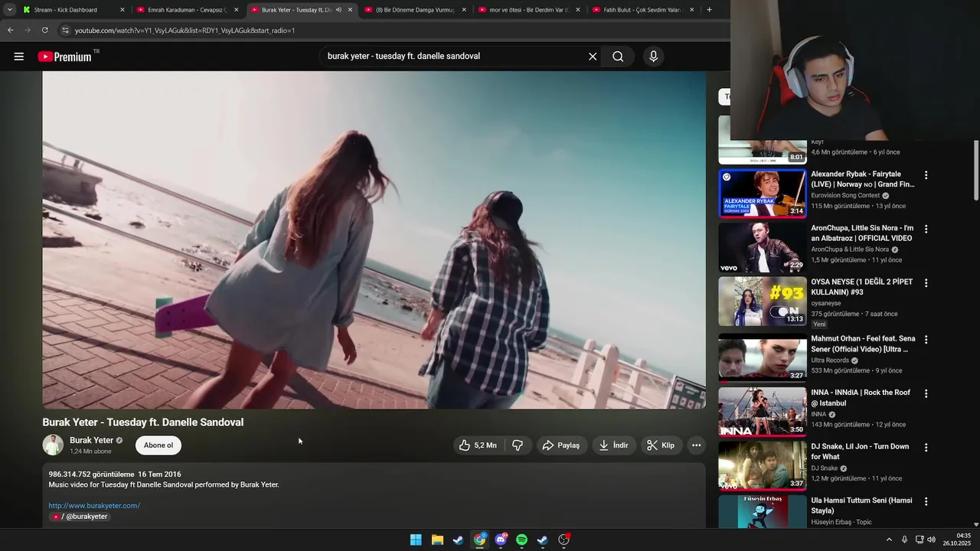Open options for AronChupa Albatraoz video

pyautogui.click(x=926, y=229)
